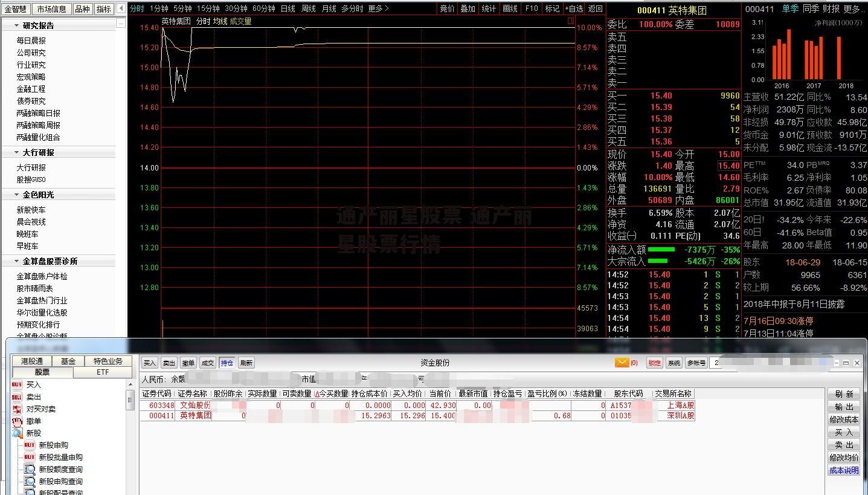Image resolution: width=868 pixels, height=495 pixels.
Task: Switch to the 港股通 tab
Action: 32,361
